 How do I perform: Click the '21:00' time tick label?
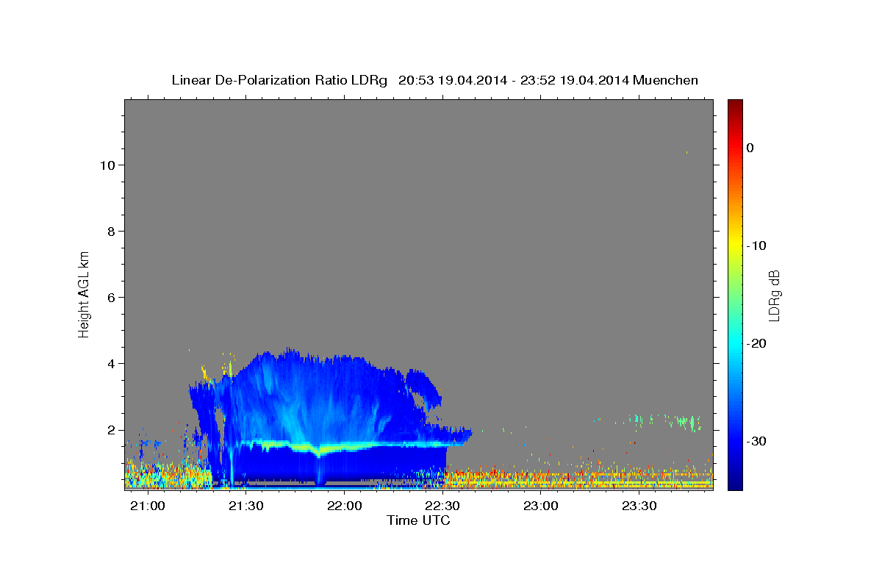(x=148, y=506)
